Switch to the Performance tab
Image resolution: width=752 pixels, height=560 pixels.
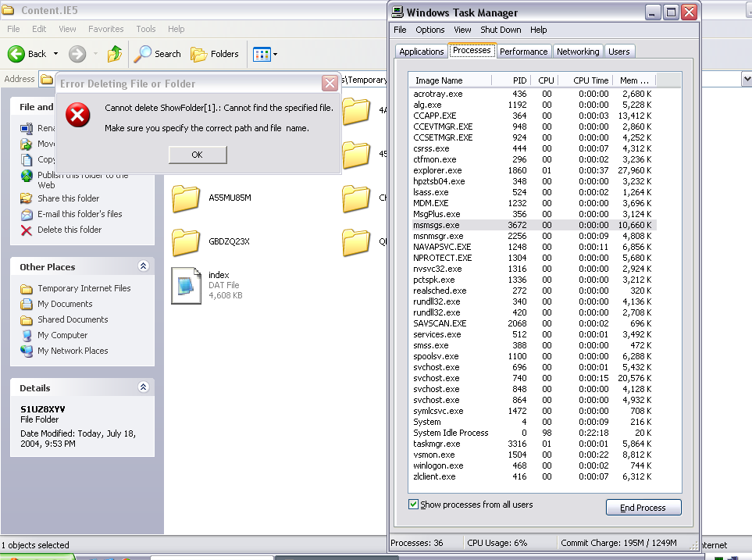click(523, 52)
